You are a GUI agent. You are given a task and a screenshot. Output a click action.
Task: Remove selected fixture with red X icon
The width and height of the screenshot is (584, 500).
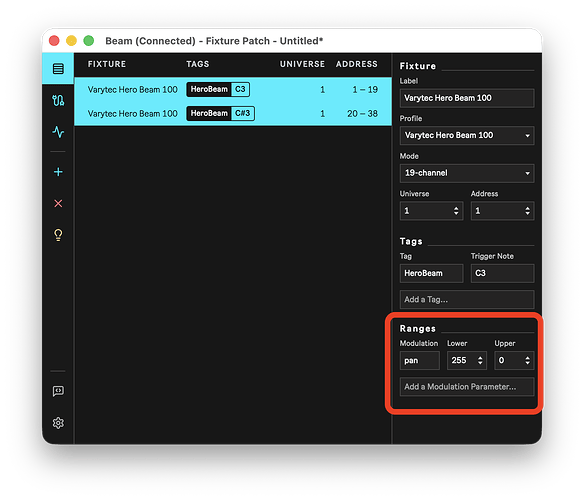[x=58, y=203]
